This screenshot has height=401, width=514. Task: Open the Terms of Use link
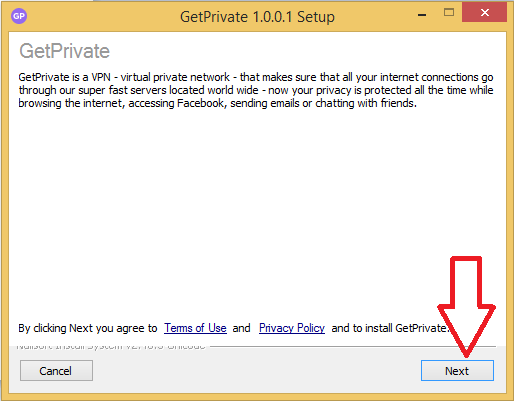(195, 328)
